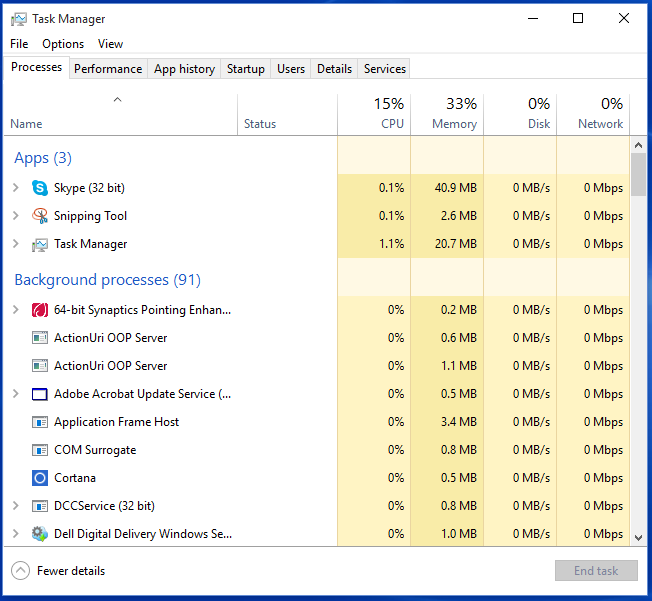Click Synaptics memory value 0.2 MB
Viewport: 652px width, 601px height.
pos(459,310)
